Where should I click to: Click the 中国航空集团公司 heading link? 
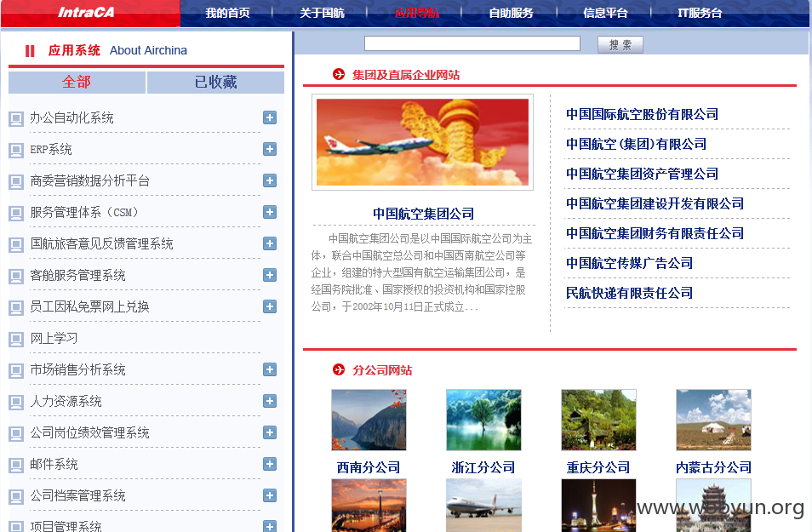pos(424,214)
